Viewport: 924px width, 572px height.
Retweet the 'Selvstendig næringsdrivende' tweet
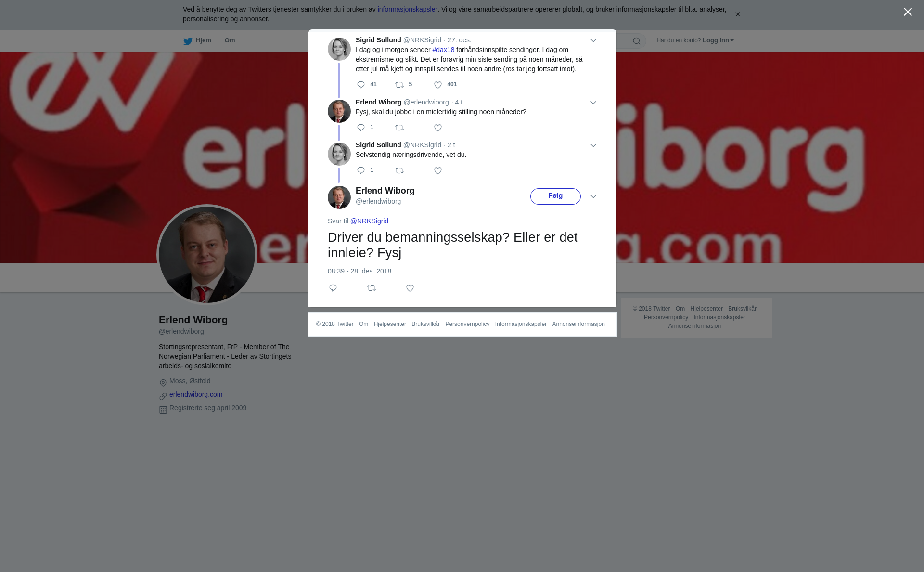coord(399,170)
